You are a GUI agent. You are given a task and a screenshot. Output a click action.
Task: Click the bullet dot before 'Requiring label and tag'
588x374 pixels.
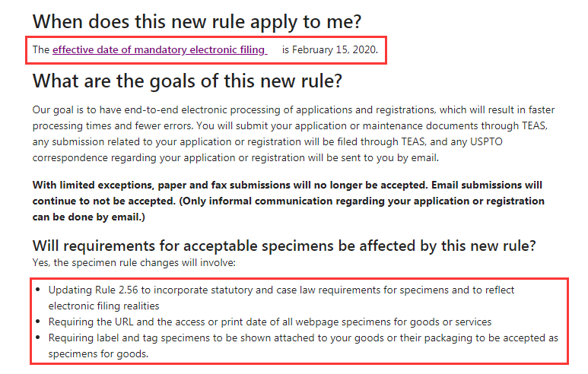point(38,338)
